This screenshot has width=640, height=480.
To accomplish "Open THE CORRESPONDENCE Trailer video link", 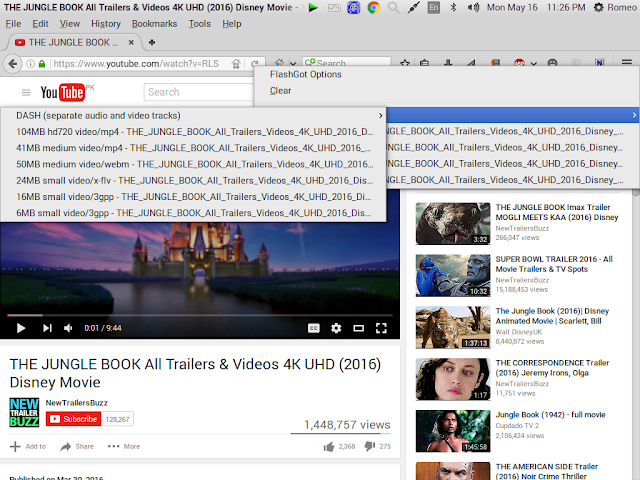I will point(552,368).
